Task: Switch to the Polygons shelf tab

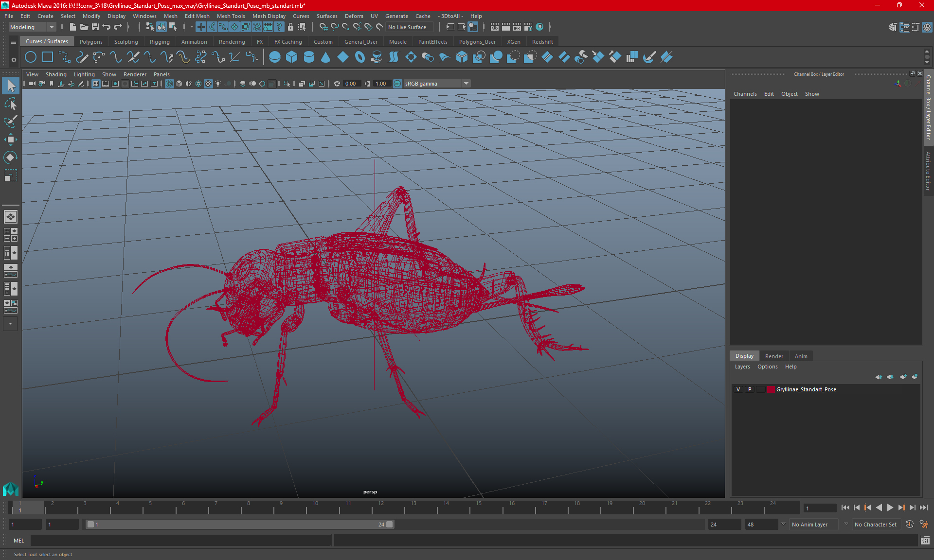Action: click(x=91, y=42)
